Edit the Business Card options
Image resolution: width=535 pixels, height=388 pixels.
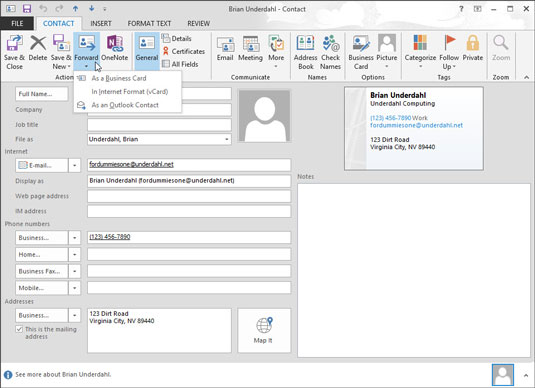(361, 52)
